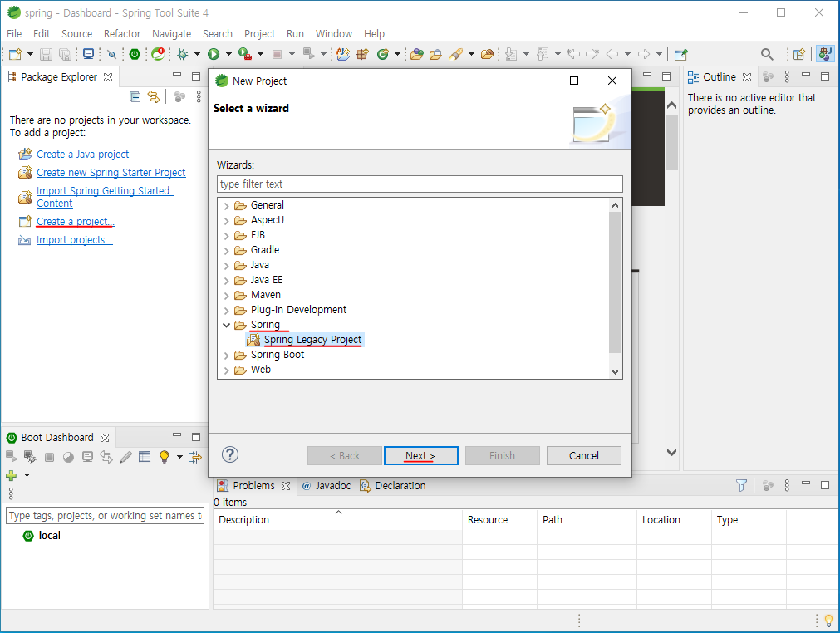Click the help question mark icon in dialog
The image size is (840, 633).
tap(230, 454)
